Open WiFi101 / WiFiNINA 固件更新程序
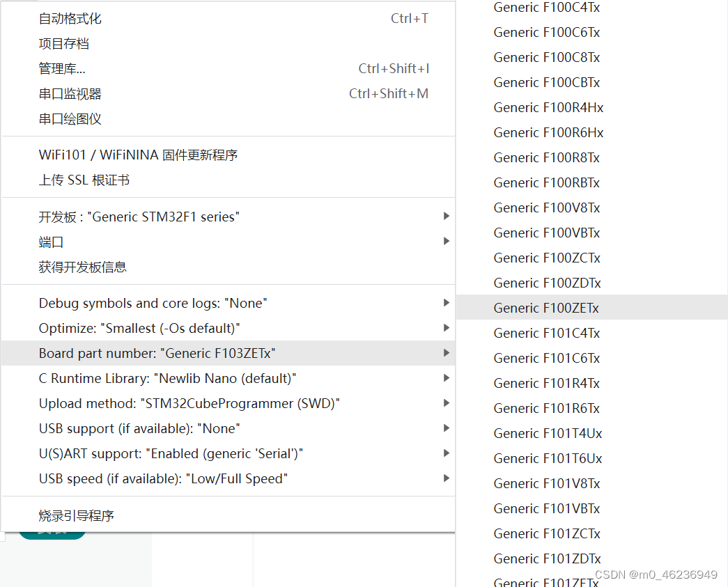The height and width of the screenshot is (587, 728). pos(228,155)
